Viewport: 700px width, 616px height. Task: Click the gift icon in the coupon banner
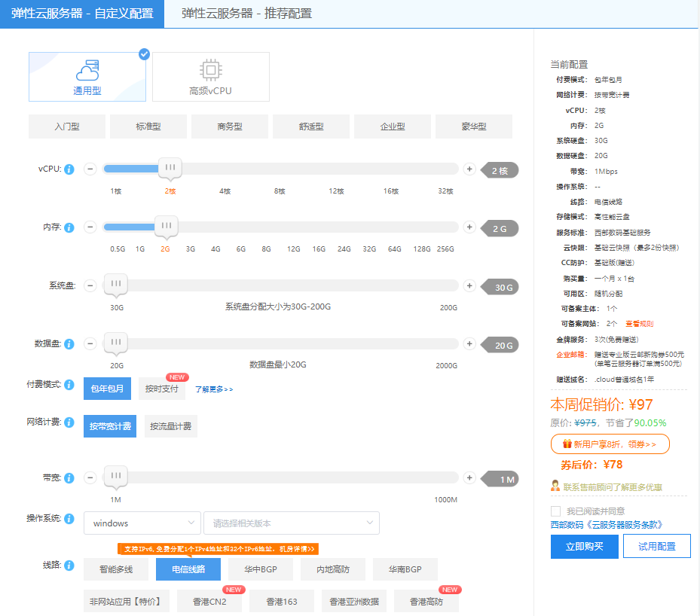point(567,444)
